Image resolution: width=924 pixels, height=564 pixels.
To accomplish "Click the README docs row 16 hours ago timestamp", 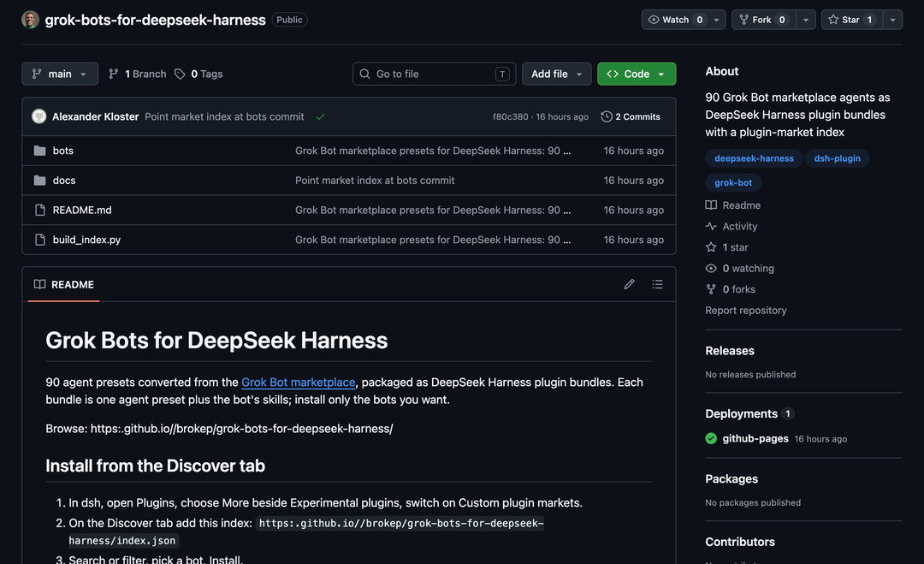I will click(x=633, y=181).
